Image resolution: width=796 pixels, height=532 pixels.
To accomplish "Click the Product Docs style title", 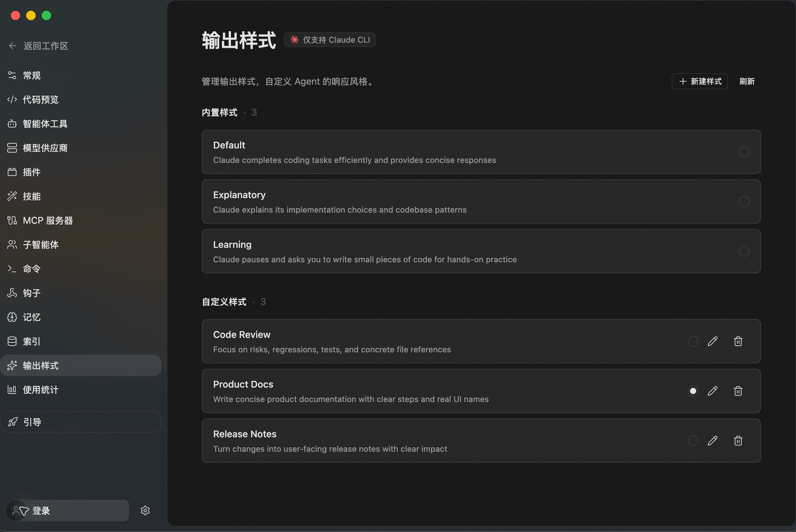I will click(243, 384).
